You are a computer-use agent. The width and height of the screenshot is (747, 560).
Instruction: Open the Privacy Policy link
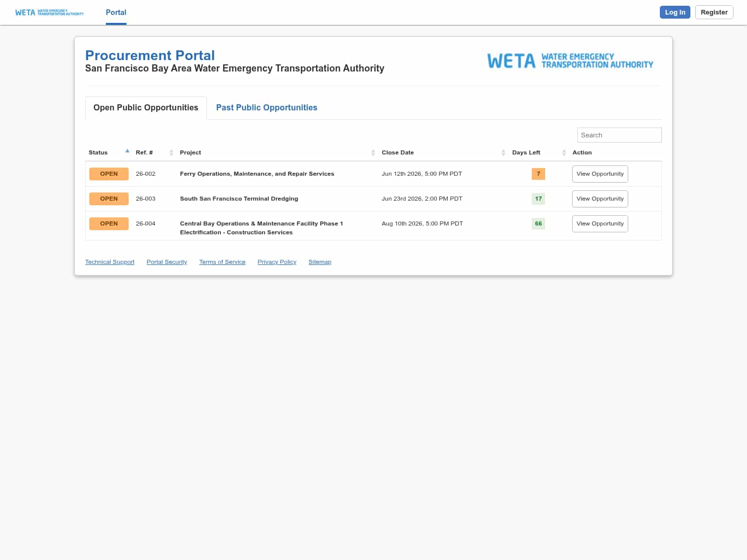pyautogui.click(x=277, y=262)
